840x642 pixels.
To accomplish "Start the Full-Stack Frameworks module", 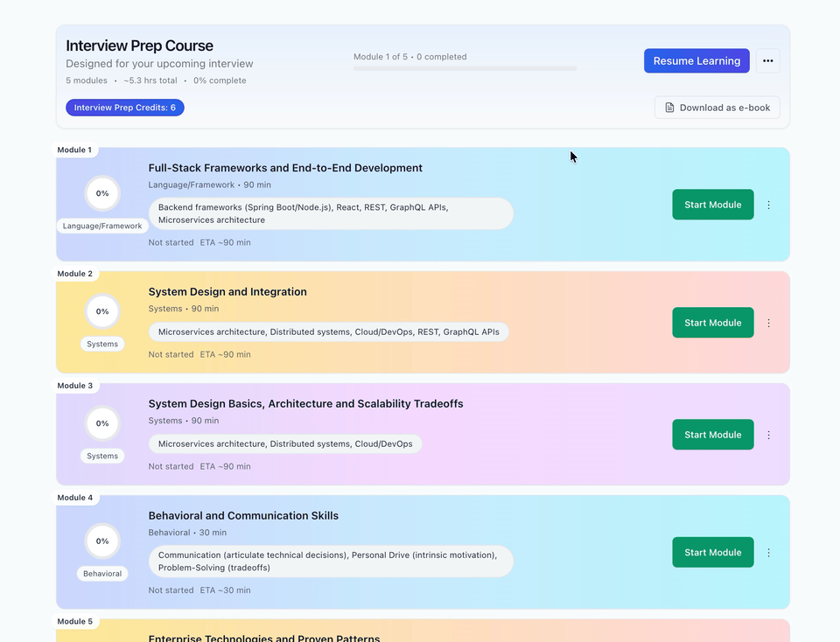I will point(712,204).
